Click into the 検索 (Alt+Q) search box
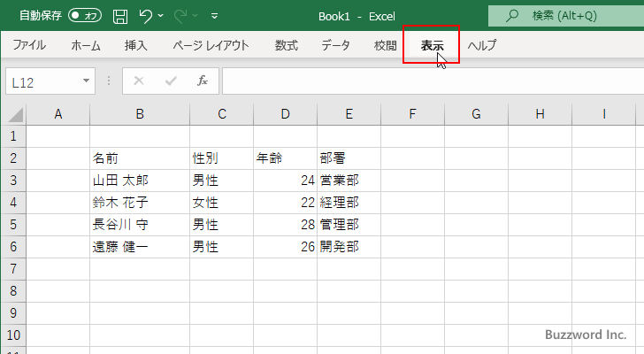Screen dimensions: 644x354 coord(566,16)
